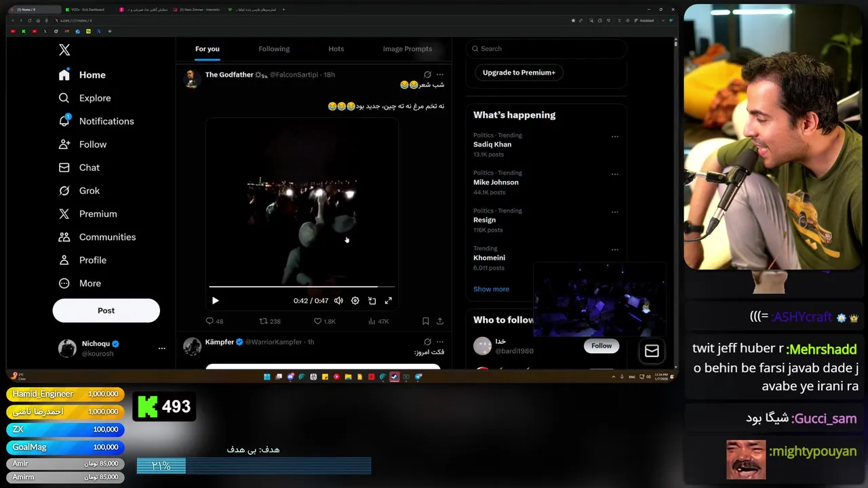Click the browser back arrow

(13, 20)
